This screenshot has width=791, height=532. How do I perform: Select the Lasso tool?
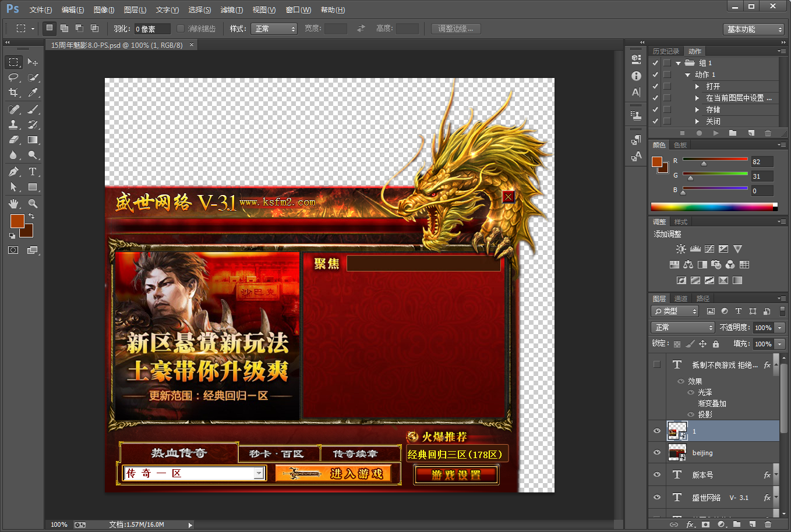pyautogui.click(x=13, y=77)
